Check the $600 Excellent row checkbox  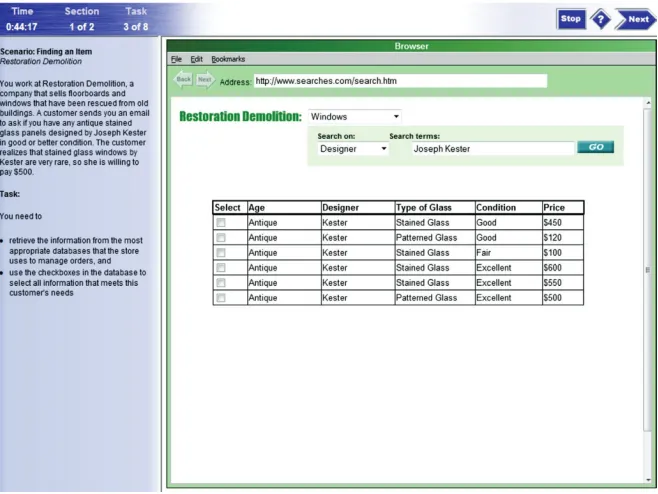pyautogui.click(x=221, y=268)
